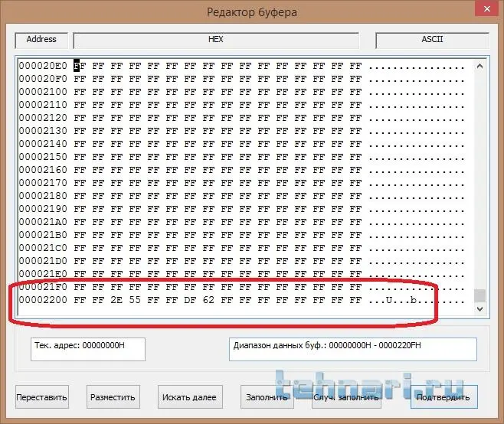Click the Искать далее button

click(190, 397)
